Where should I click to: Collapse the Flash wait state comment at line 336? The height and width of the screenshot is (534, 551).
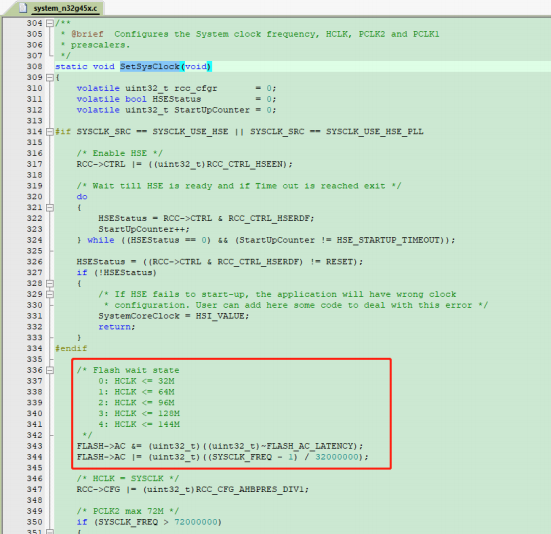click(x=50, y=370)
